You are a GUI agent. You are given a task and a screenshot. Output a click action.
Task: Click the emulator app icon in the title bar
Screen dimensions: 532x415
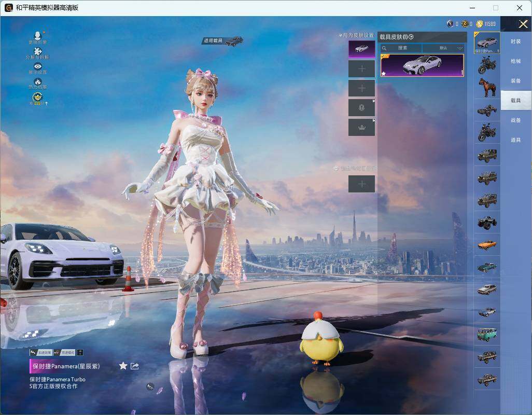(8, 7)
